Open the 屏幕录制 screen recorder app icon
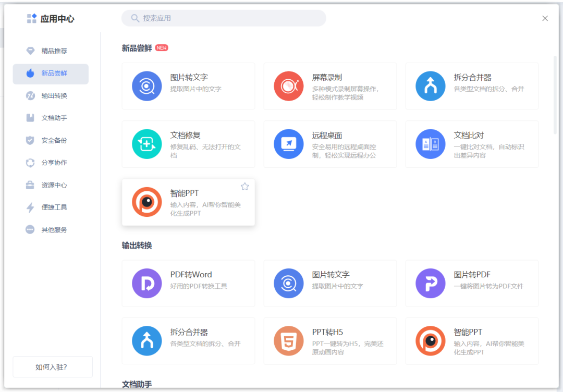563x392 pixels. click(289, 86)
